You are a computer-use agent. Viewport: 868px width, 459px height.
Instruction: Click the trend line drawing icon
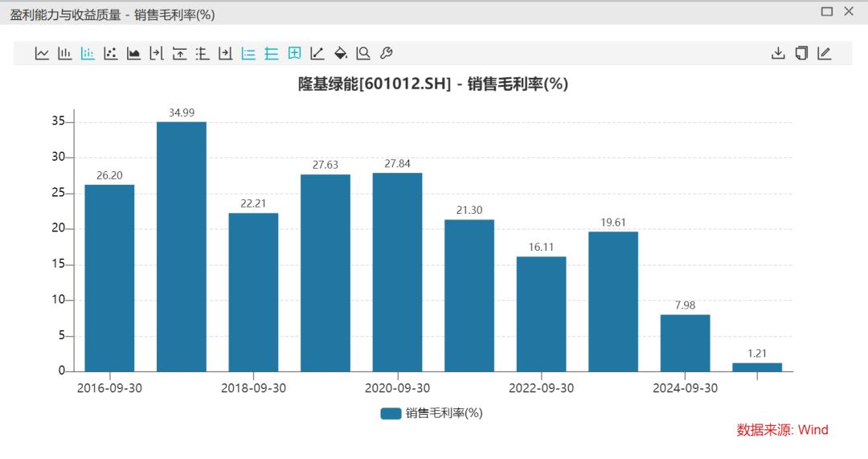click(317, 53)
